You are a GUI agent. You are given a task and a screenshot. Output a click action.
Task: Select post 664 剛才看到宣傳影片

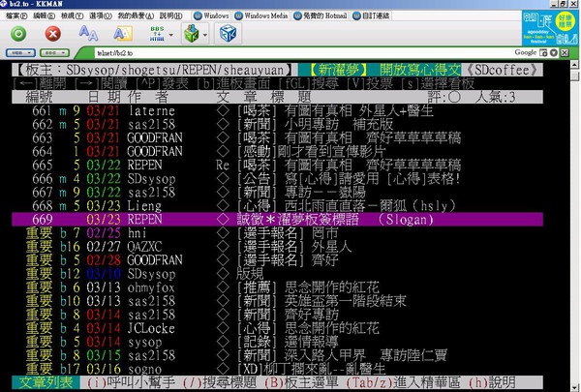point(278,151)
